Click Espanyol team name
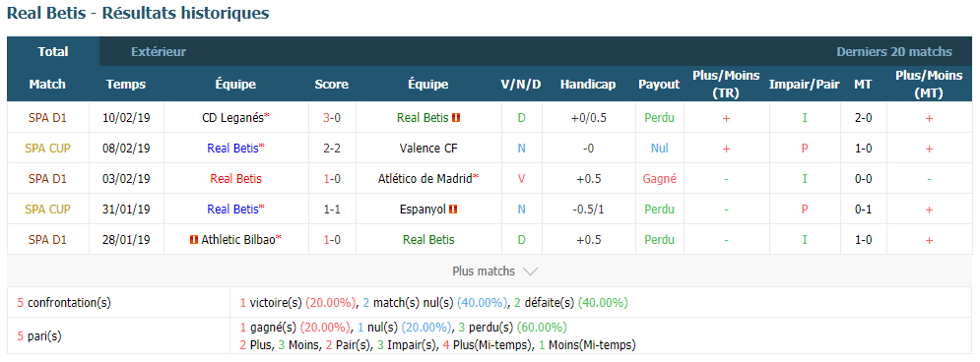This screenshot has height=362, width=980. click(423, 210)
